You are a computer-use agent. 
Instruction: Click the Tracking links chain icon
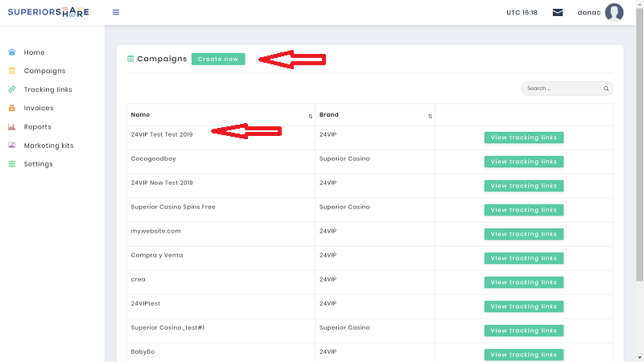(12, 89)
